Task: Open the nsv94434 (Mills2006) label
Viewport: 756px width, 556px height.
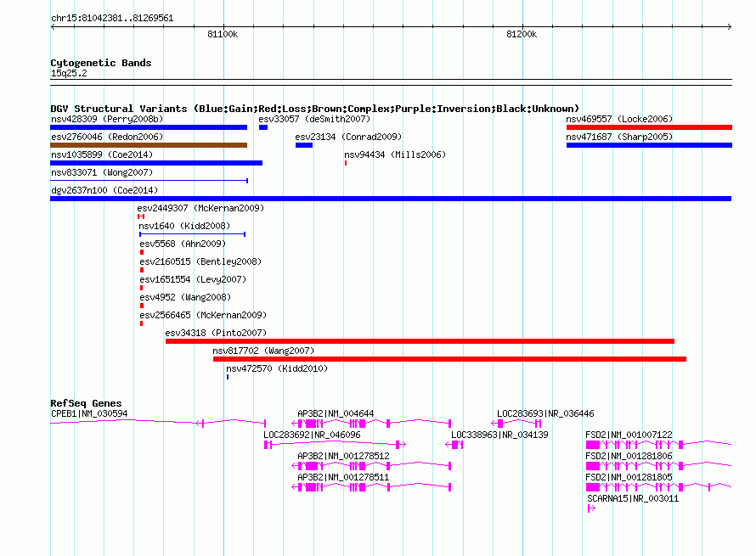Action: click(x=395, y=154)
